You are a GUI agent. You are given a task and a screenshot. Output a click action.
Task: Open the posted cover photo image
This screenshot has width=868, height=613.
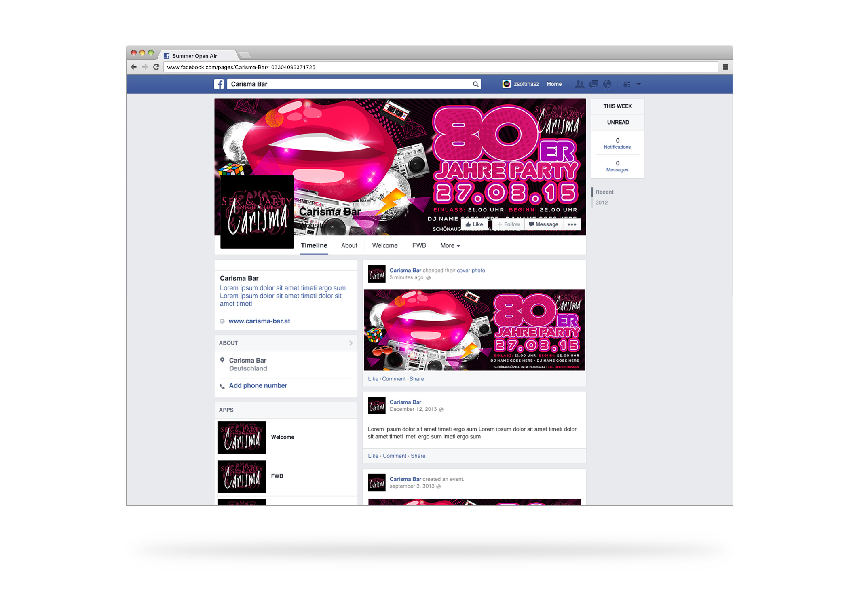tap(474, 330)
